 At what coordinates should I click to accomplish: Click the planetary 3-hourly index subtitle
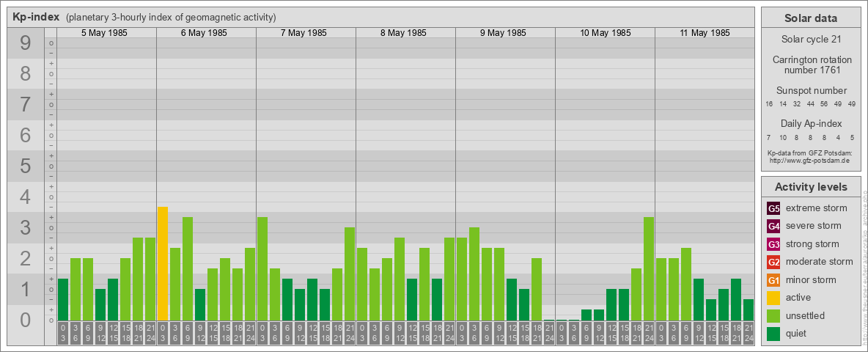tap(171, 18)
